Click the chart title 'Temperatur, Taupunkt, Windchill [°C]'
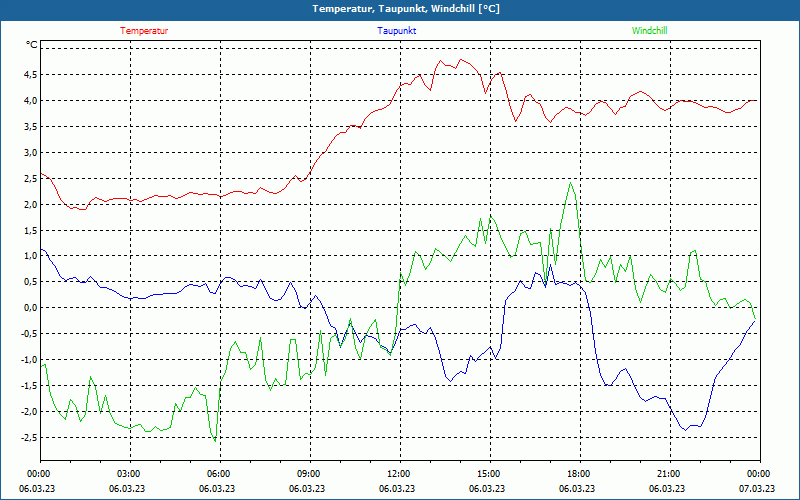The height and width of the screenshot is (500, 800). coord(406,9)
